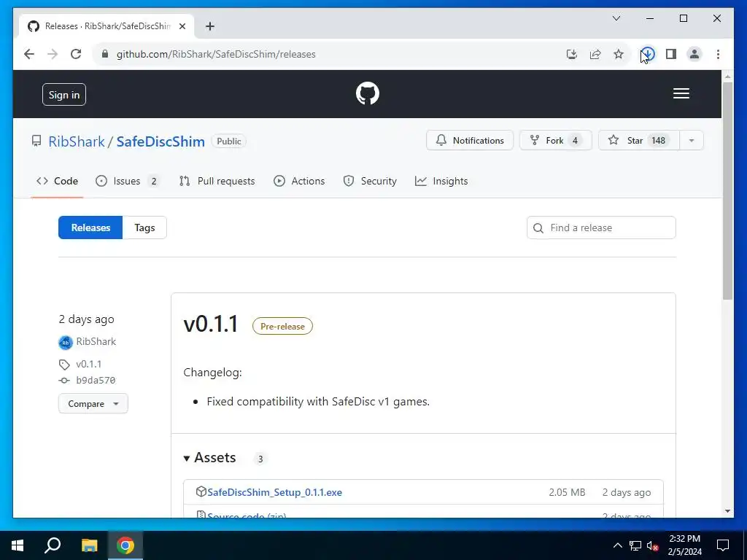Open the Compare dropdown
747x560 pixels.
click(93, 403)
